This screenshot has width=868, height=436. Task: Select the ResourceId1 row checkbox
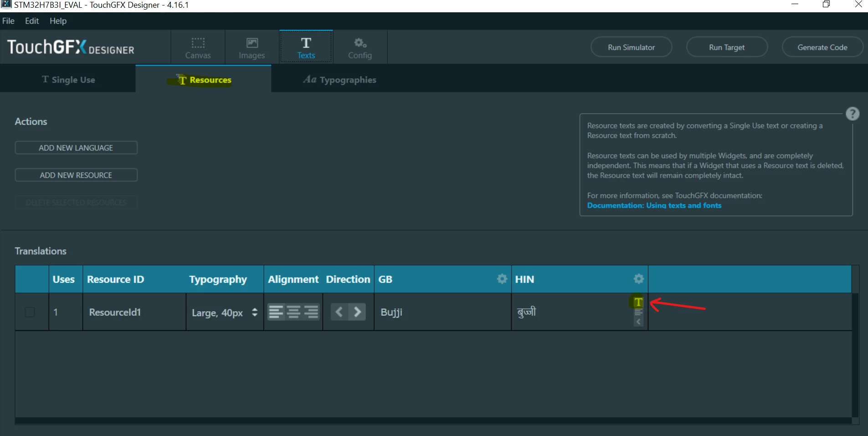(30, 312)
